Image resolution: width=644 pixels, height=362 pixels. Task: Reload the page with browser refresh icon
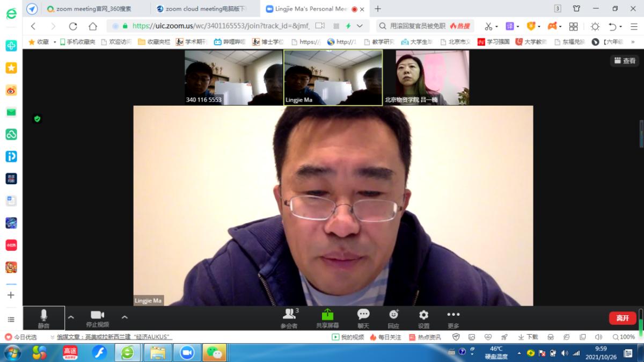coord(73,26)
